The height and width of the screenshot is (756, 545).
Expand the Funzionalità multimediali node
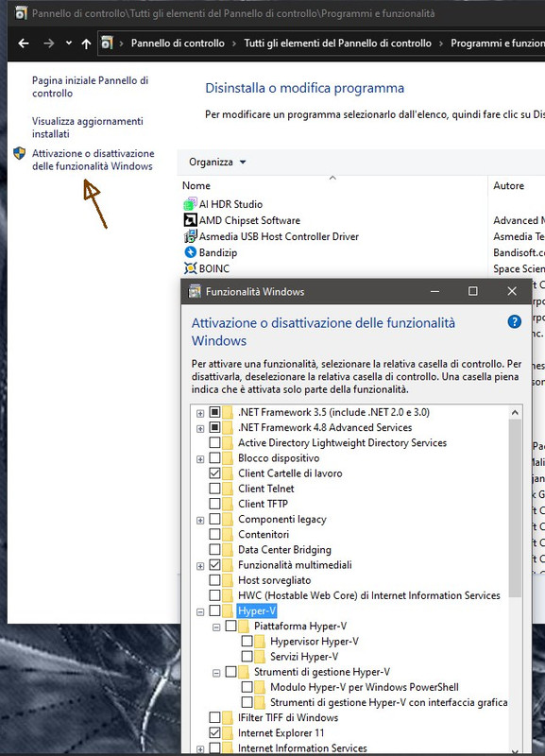click(x=200, y=566)
